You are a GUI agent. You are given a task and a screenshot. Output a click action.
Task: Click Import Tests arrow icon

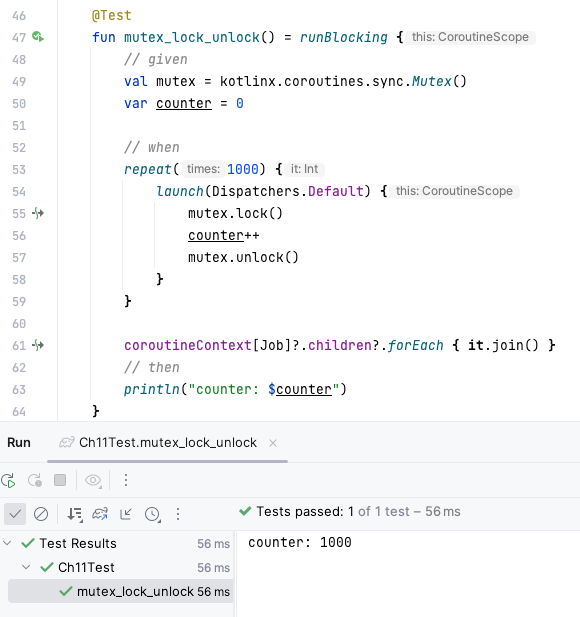click(x=126, y=514)
